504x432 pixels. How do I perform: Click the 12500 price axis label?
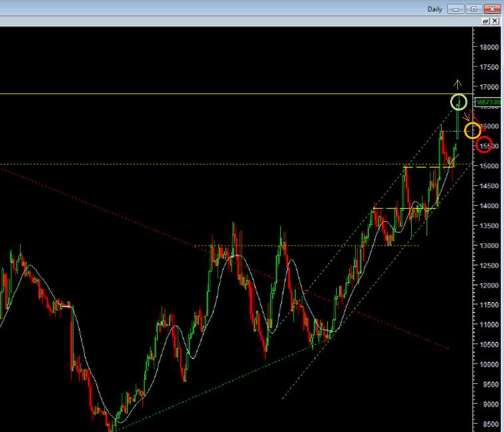coord(489,266)
